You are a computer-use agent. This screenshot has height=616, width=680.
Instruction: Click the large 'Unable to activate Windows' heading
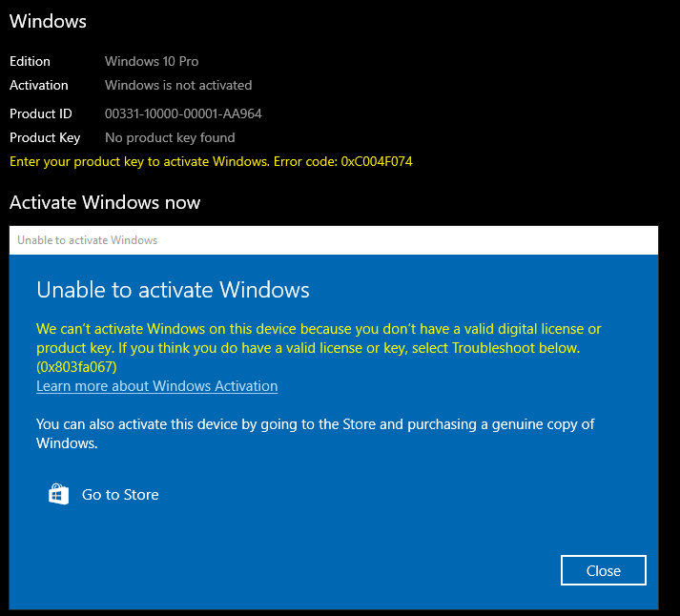coord(173,289)
